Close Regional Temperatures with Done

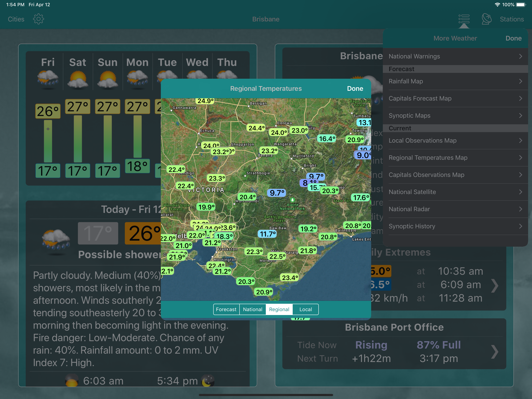tap(355, 89)
